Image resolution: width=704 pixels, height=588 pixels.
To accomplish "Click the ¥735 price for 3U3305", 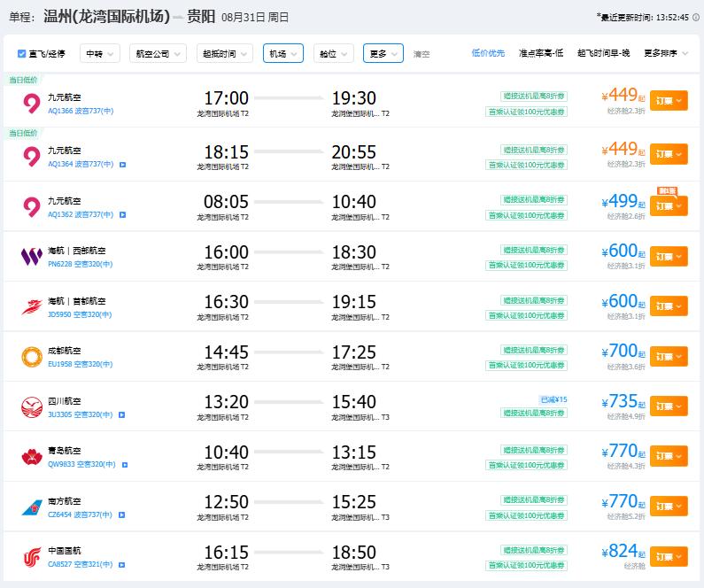I will click(623, 401).
